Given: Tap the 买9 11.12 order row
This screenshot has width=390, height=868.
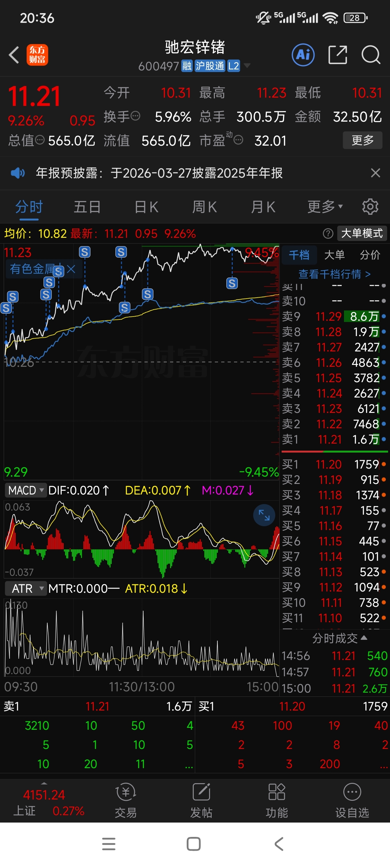Looking at the screenshot, I should (334, 587).
